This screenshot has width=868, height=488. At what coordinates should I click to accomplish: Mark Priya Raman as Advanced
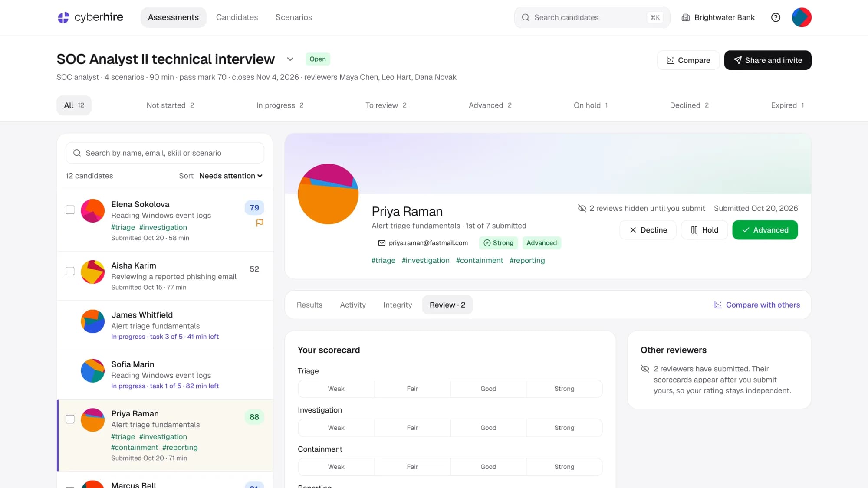(x=765, y=230)
